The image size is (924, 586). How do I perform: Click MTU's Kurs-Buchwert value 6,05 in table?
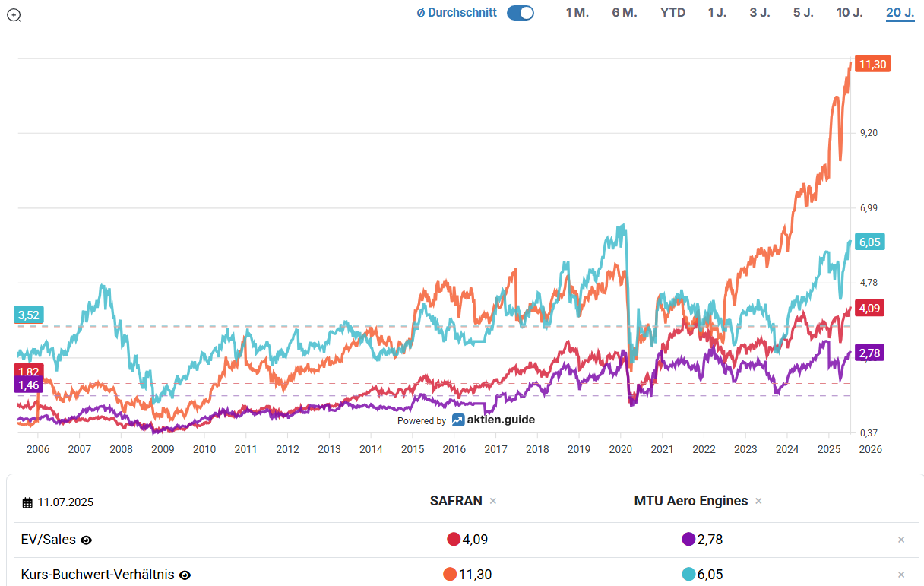pyautogui.click(x=710, y=575)
